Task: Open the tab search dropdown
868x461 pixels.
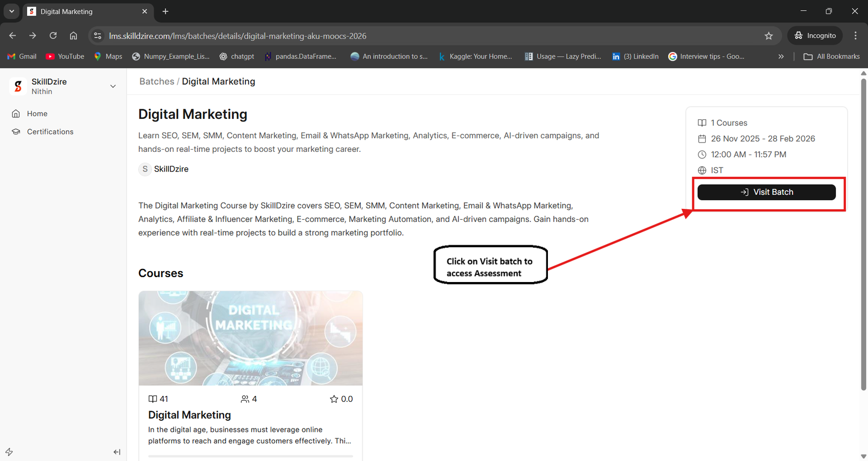Action: click(x=11, y=11)
